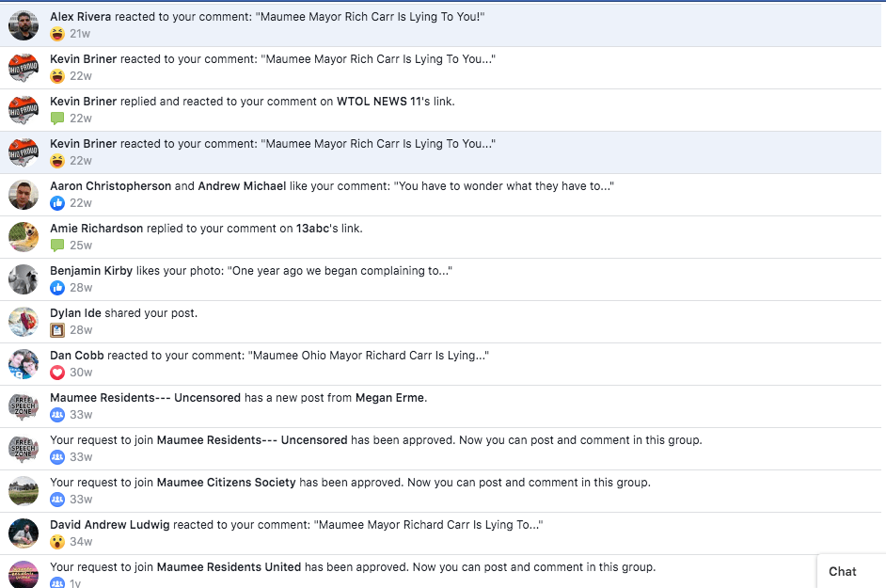Click the Free Speech Zone avatar beside Megan Erme post
This screenshot has height=588, width=886.
point(24,406)
